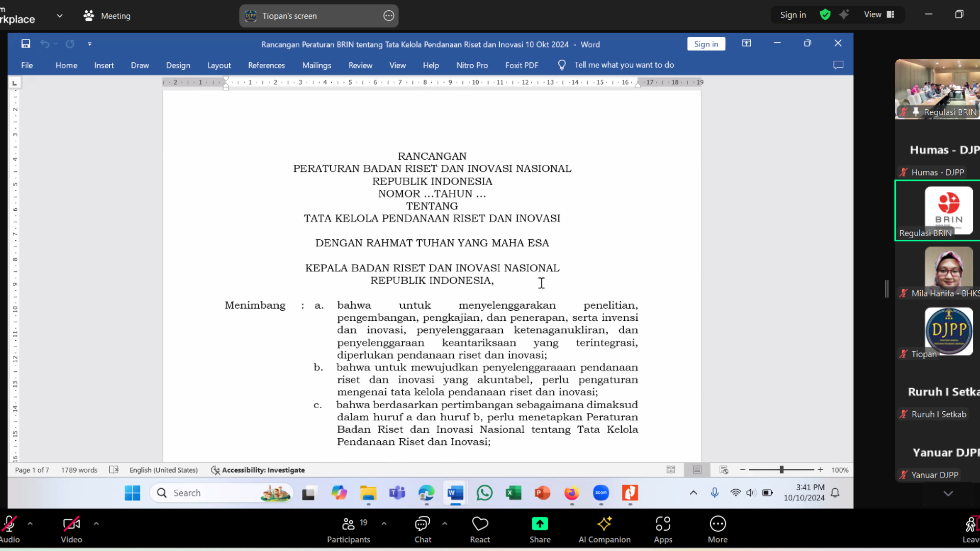Screen dimensions: 980x551
Task: Open Zoom Apps
Action: (x=663, y=530)
